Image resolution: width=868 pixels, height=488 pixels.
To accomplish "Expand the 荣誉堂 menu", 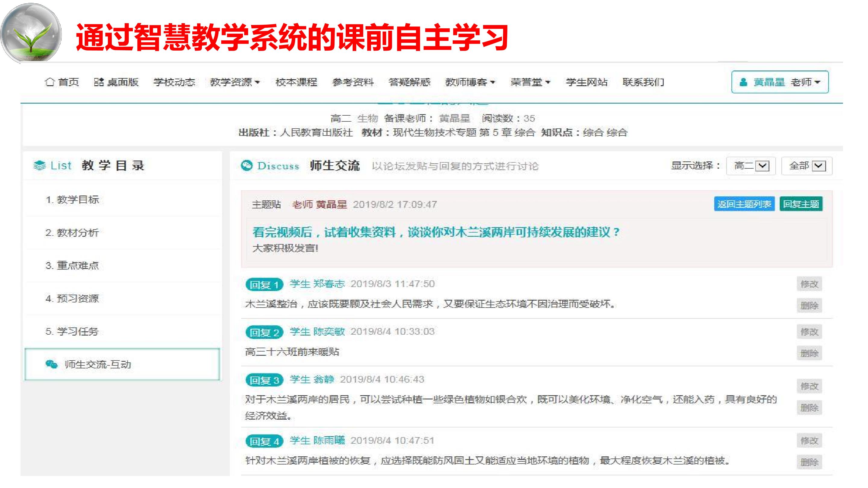I will click(x=530, y=82).
